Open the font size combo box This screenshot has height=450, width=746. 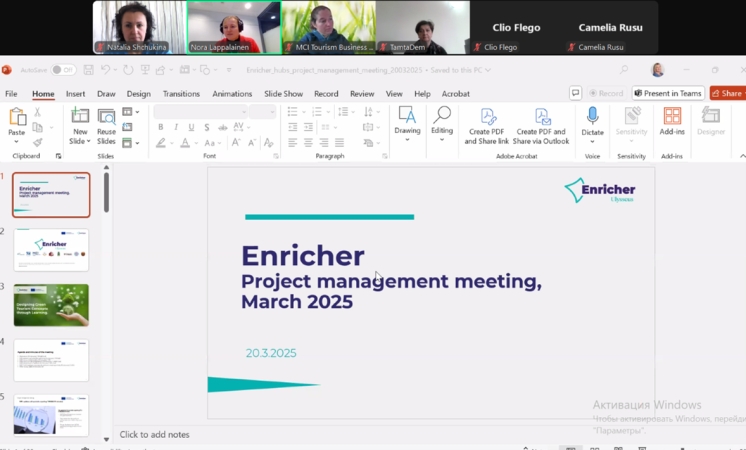(262, 112)
